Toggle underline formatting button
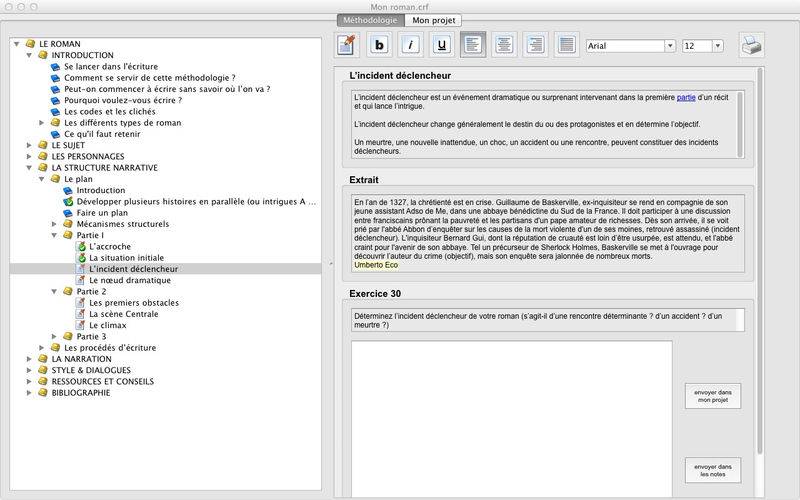 [x=442, y=45]
